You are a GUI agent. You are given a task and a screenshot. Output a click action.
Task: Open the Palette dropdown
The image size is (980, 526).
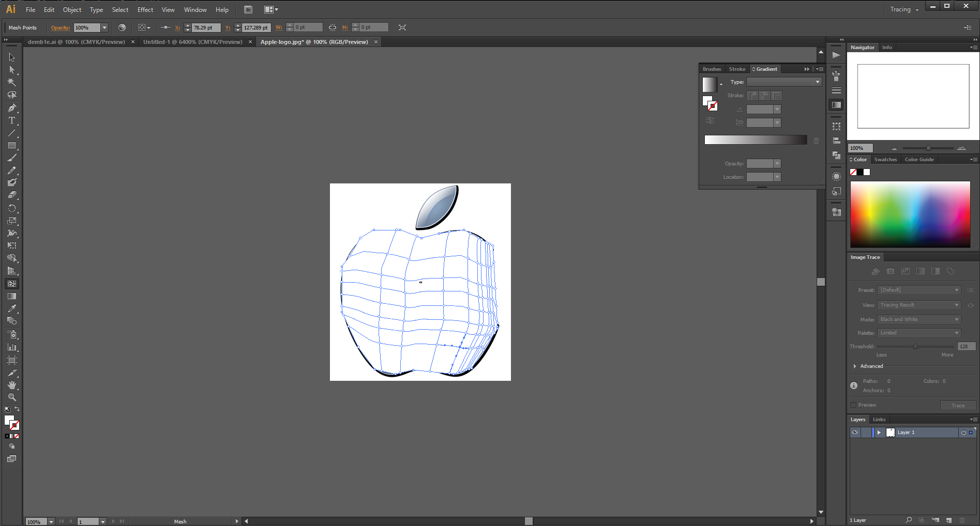[x=919, y=333]
